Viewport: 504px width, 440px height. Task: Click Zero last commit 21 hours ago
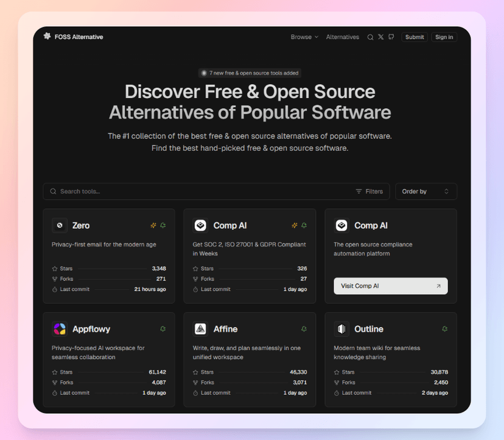pos(150,289)
